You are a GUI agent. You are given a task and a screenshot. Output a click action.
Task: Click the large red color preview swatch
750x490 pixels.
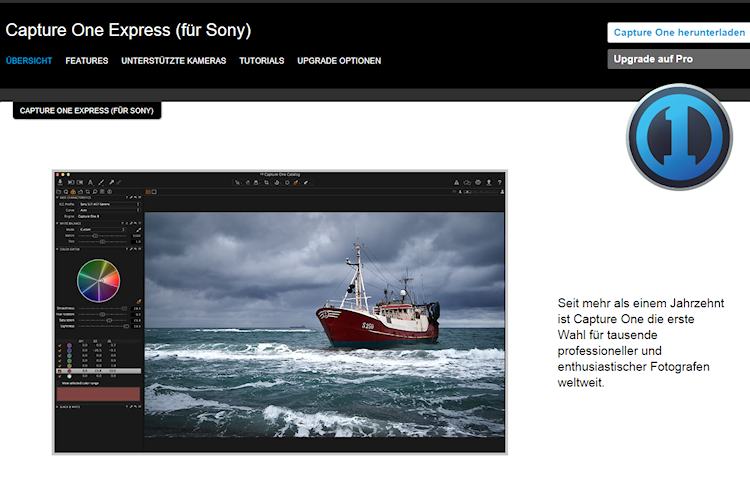(x=99, y=394)
